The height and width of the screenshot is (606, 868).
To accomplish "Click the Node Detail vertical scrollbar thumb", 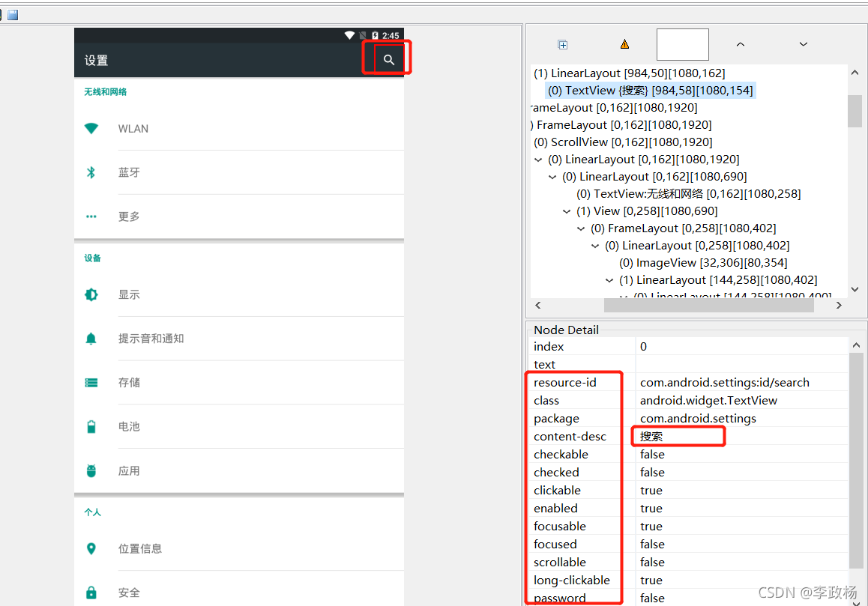I will (x=856, y=461).
